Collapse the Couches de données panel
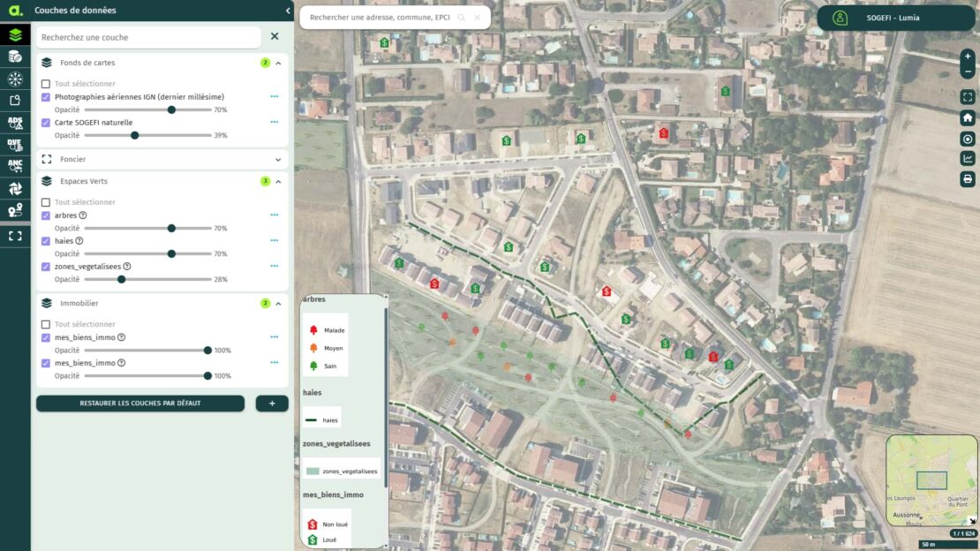The image size is (980, 551). click(x=288, y=11)
